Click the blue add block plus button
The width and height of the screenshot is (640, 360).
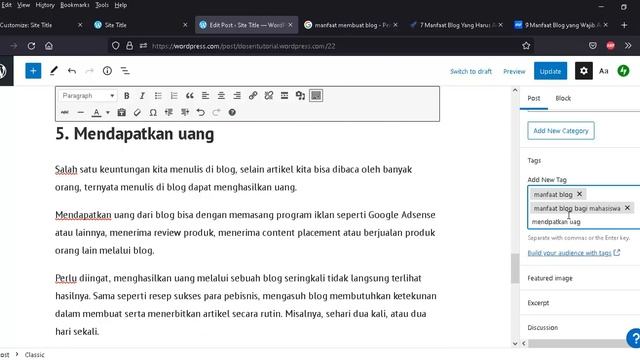pyautogui.click(x=33, y=71)
